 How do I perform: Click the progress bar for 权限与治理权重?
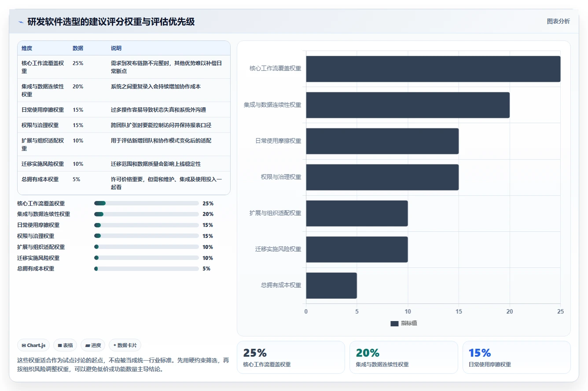(x=147, y=236)
